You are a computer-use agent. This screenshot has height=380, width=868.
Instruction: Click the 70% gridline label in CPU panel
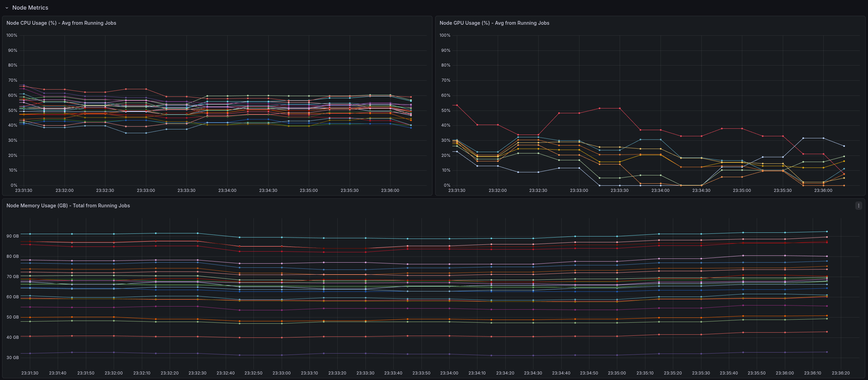pos(12,80)
